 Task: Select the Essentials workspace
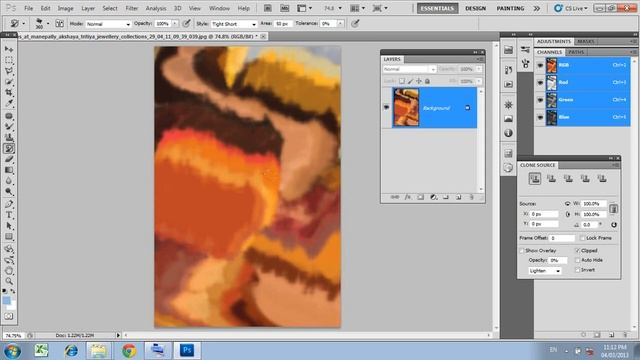pyautogui.click(x=437, y=8)
